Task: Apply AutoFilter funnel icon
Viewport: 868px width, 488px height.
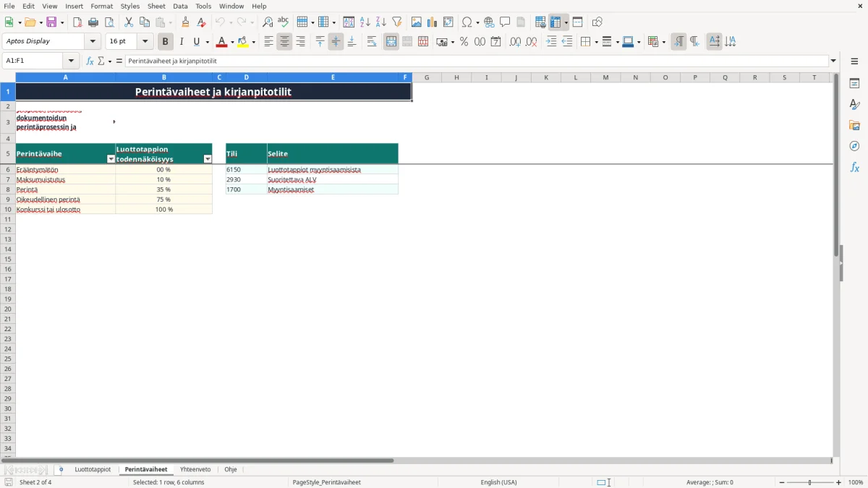Action: coord(397,22)
